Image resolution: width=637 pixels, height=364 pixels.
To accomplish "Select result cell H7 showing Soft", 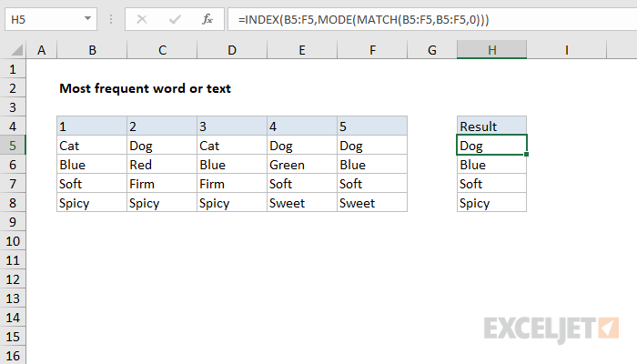I will 491,184.
